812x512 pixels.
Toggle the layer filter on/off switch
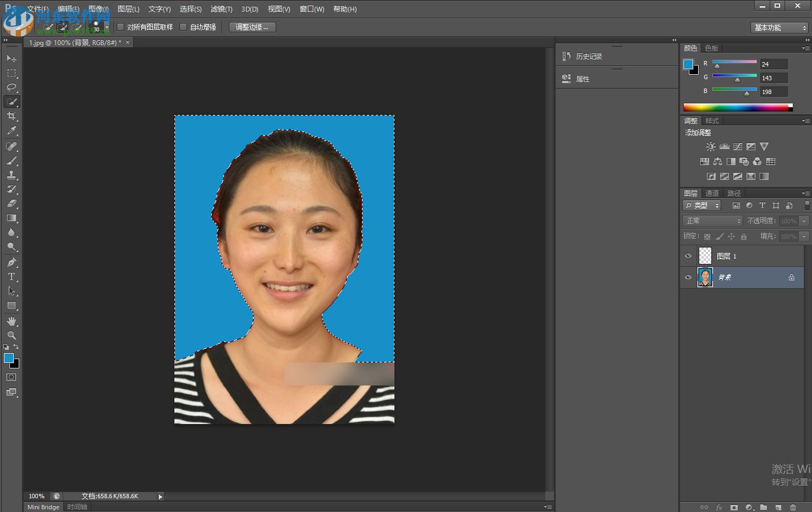[807, 205]
